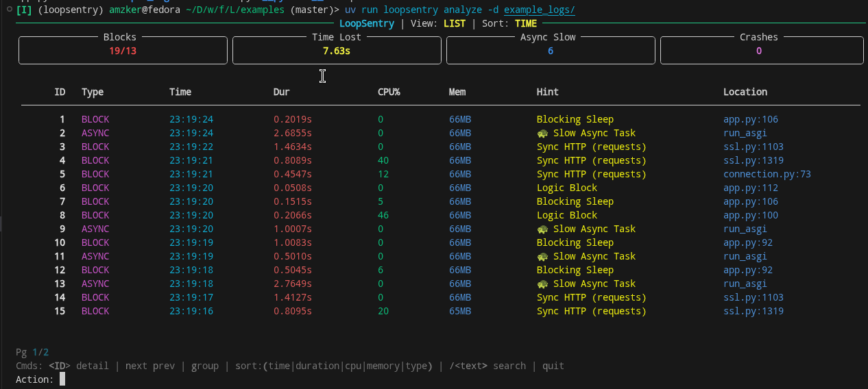Click the "group" command hint
The image size is (868, 389).
(x=205, y=366)
